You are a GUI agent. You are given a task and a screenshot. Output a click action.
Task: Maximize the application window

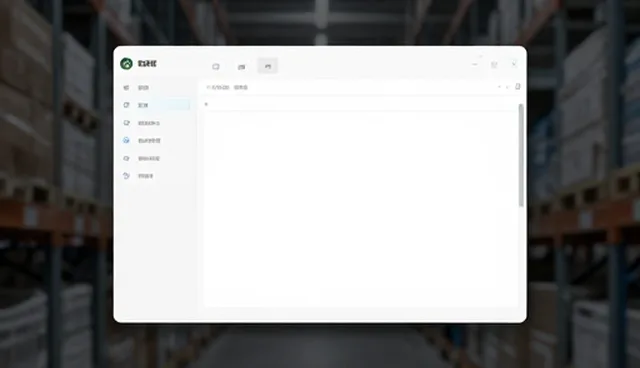494,64
